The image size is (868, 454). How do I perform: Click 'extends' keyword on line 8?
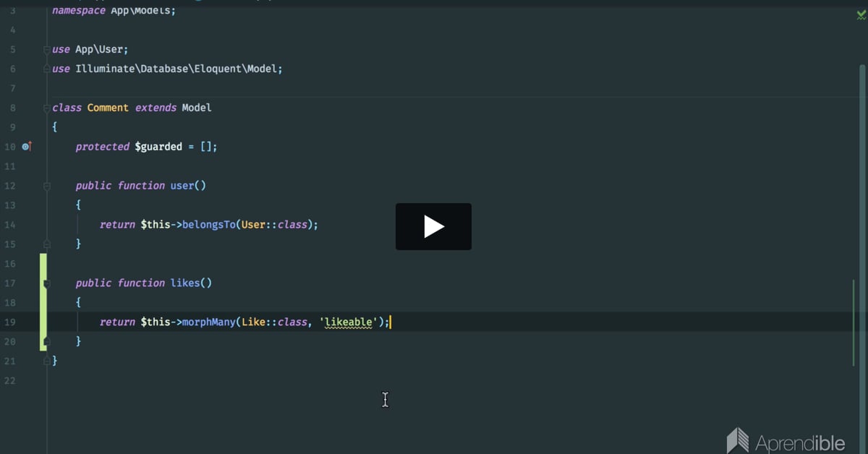click(x=156, y=108)
